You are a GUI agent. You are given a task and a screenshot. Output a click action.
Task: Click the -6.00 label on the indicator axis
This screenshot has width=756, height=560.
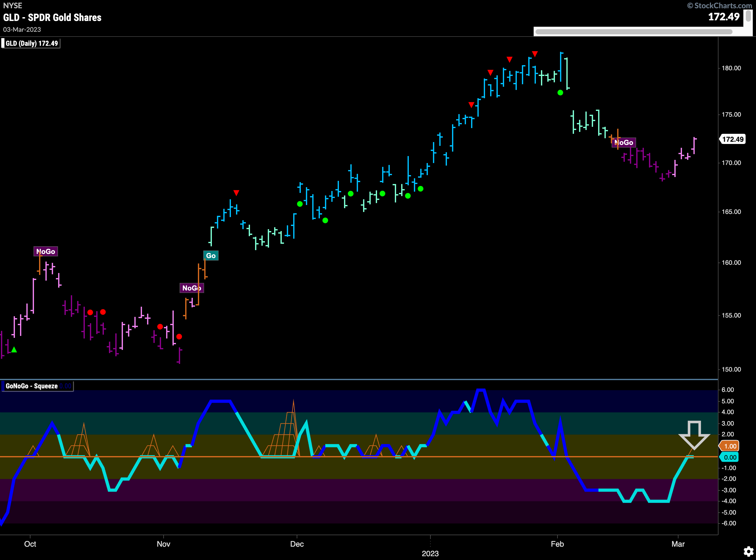click(x=729, y=523)
